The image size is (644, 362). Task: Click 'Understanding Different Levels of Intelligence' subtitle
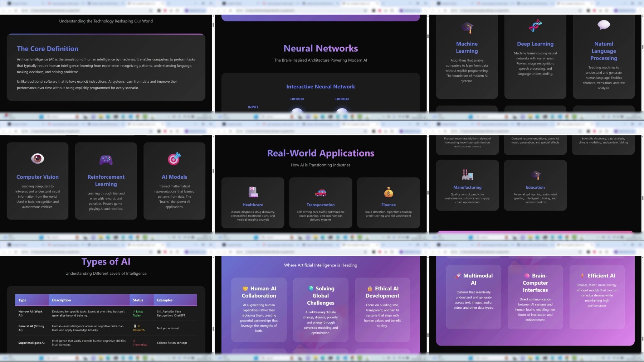[106, 274]
